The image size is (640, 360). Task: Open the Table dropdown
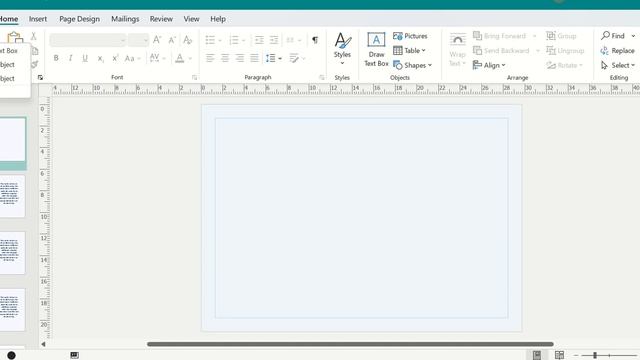pyautogui.click(x=409, y=51)
